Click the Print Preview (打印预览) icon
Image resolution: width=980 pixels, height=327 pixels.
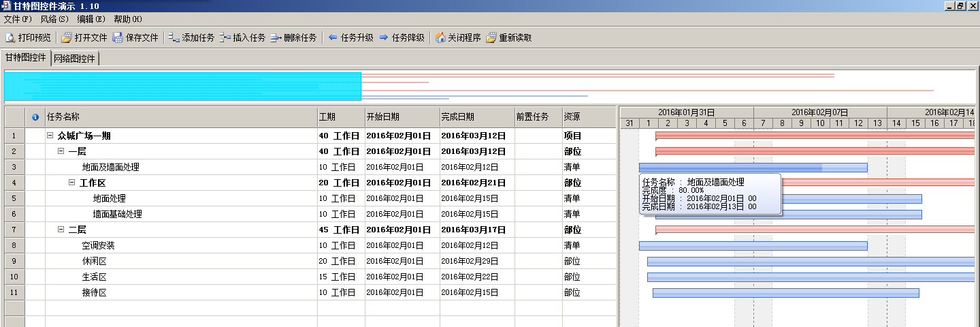pos(10,37)
